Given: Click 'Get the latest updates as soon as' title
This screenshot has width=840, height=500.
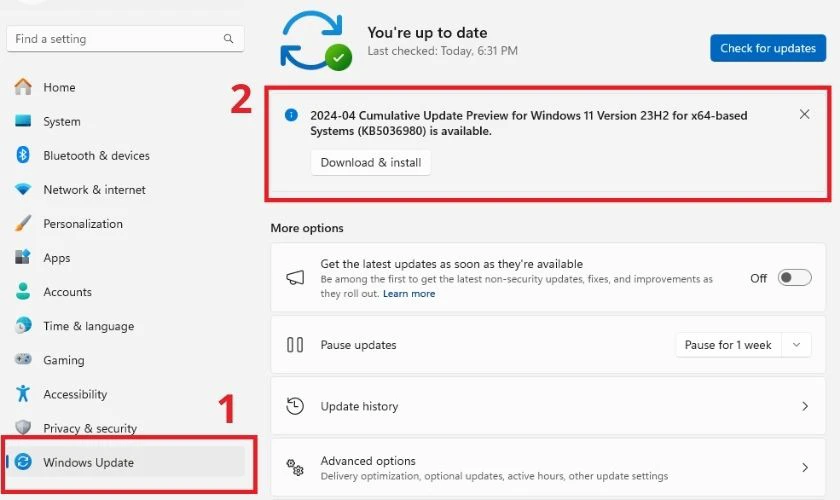Looking at the screenshot, I should click(452, 264).
